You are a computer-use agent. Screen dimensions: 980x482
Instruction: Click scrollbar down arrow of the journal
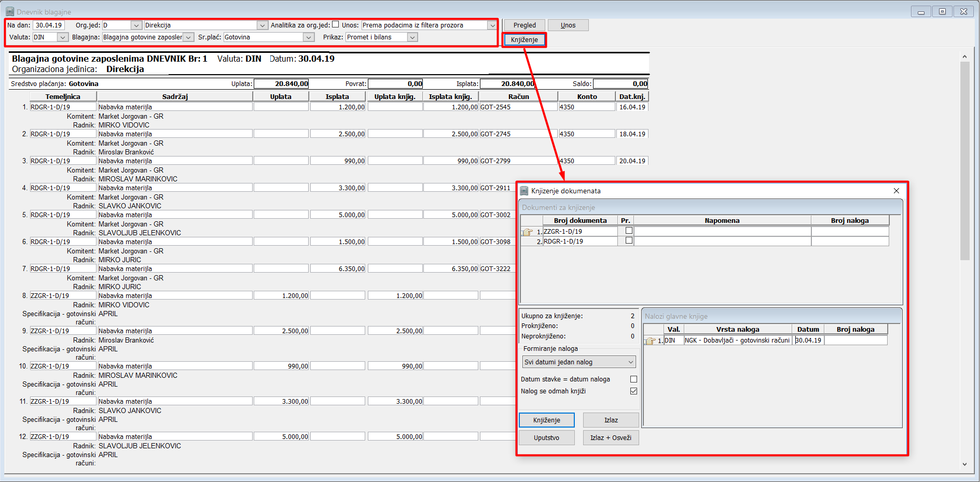pos(964,464)
